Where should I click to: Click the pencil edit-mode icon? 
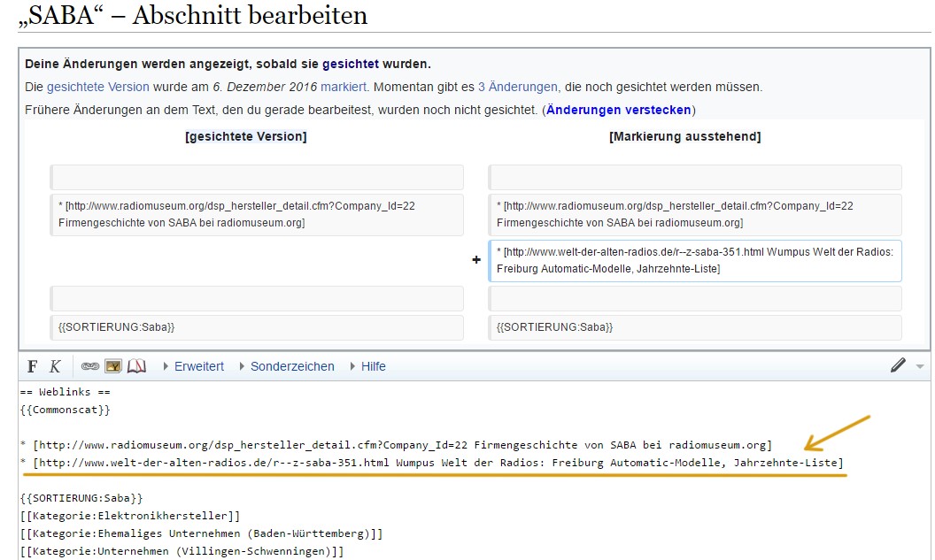(898, 365)
